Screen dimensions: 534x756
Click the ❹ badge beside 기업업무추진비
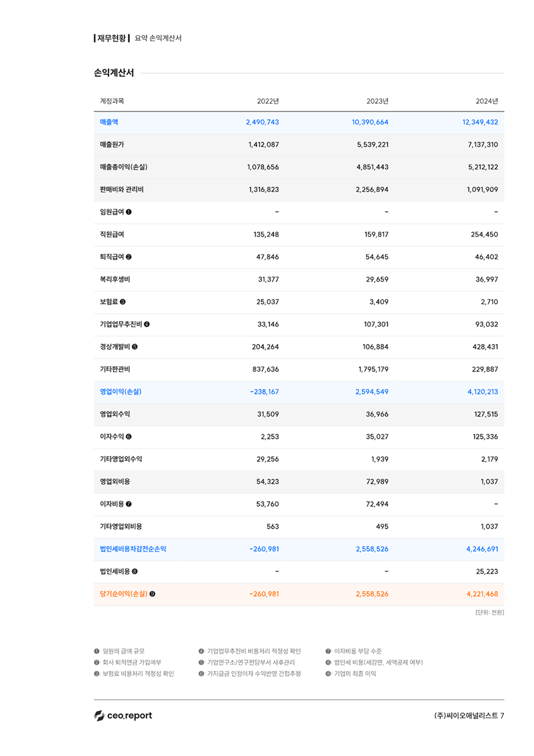(148, 324)
